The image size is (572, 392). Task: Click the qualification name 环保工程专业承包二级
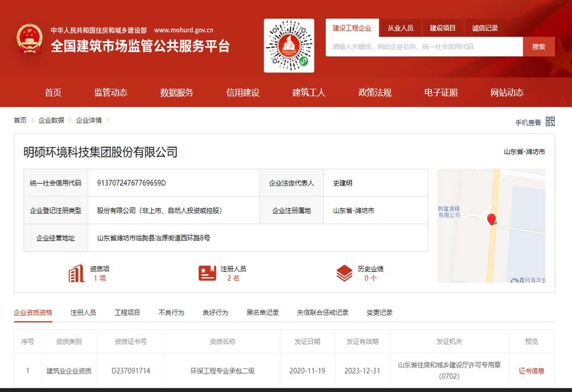(222, 371)
